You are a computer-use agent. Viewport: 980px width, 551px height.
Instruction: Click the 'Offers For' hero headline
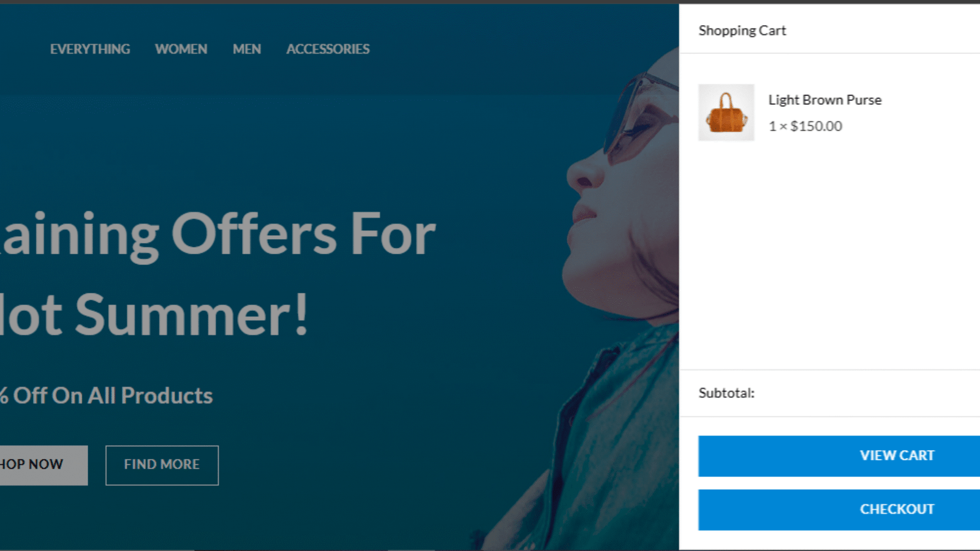tap(304, 234)
